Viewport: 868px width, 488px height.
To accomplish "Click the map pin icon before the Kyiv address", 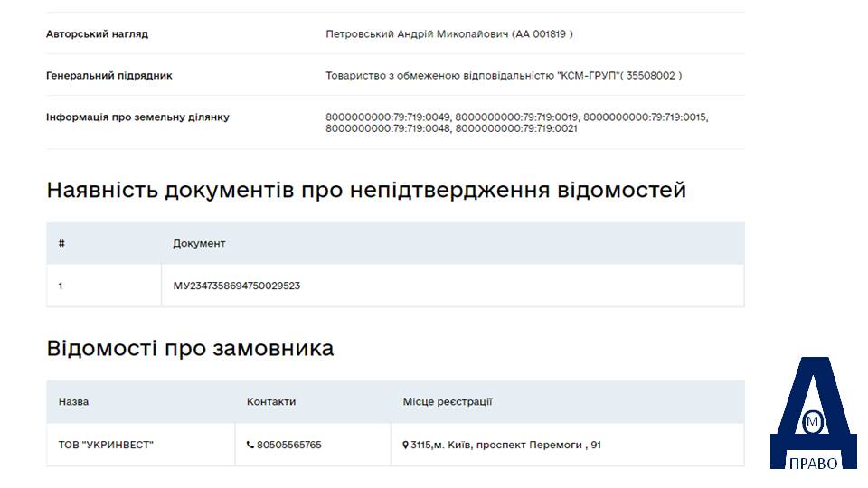I will coord(405,445).
